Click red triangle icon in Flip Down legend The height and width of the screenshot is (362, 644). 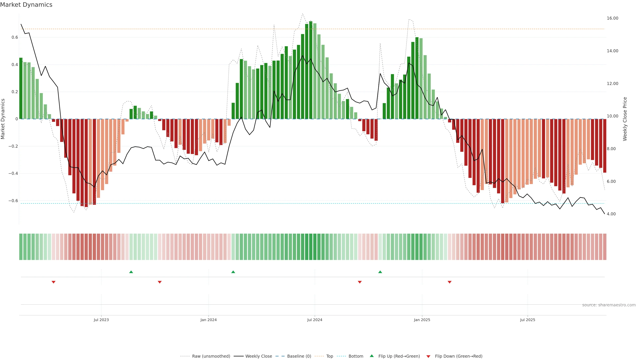pos(428,356)
